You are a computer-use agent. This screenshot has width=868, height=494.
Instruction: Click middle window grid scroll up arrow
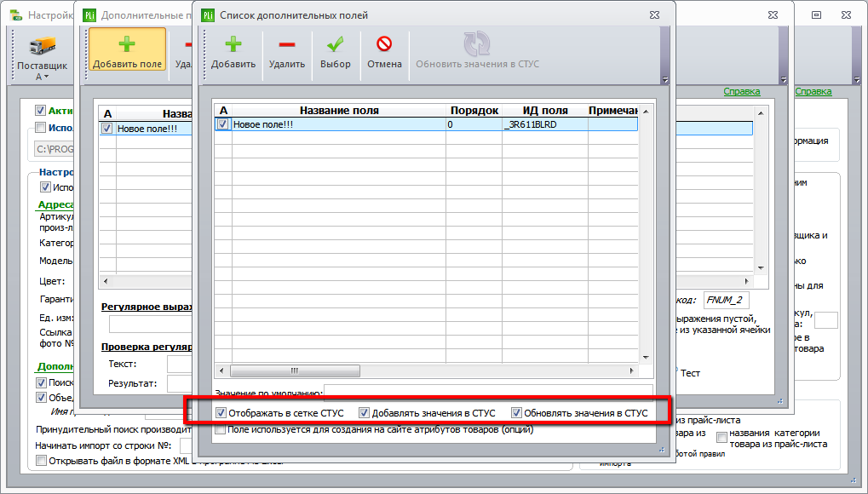coord(761,113)
